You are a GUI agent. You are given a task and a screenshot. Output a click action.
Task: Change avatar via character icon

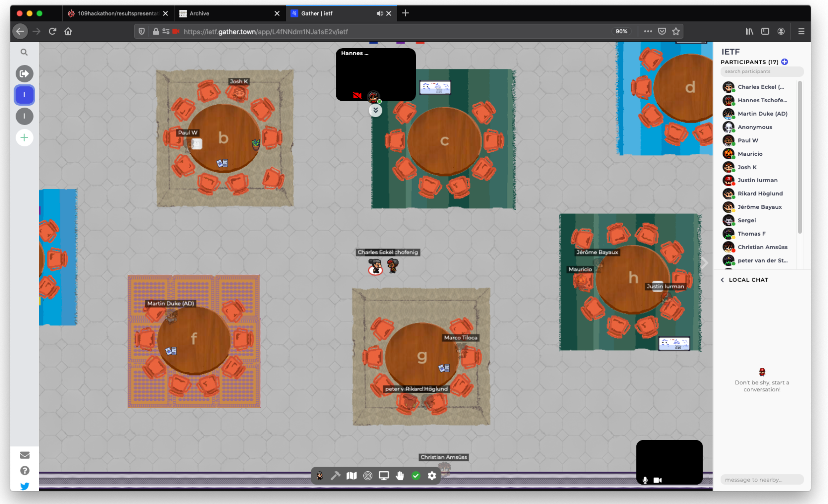point(320,476)
